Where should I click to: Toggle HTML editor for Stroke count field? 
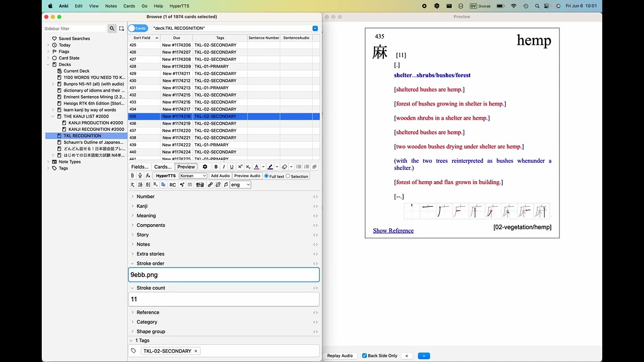[315, 288]
